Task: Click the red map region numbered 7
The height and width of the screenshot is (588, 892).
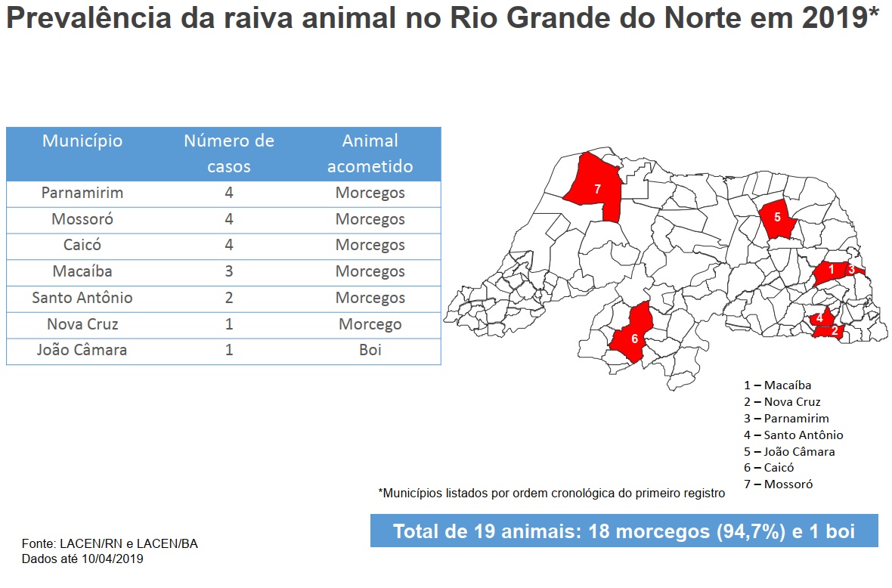Action: (x=595, y=189)
